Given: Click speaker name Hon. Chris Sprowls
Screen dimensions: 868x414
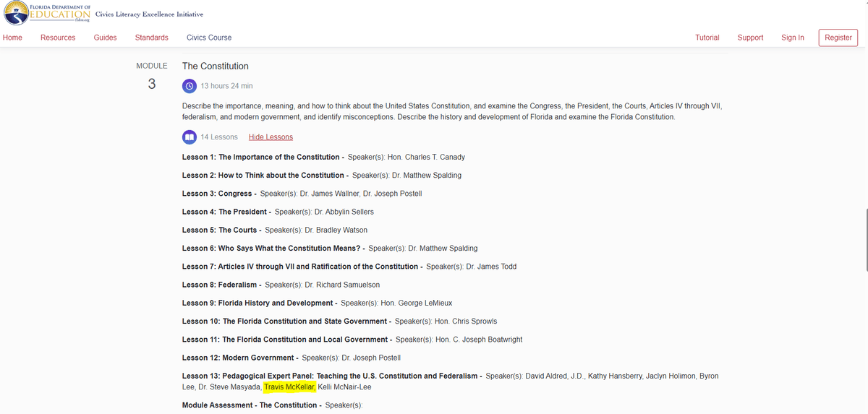Looking at the screenshot, I should 466,321.
